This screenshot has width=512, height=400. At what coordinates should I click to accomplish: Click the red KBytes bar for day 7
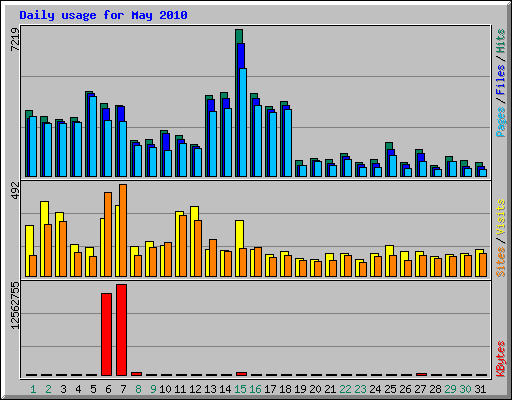coord(121,330)
